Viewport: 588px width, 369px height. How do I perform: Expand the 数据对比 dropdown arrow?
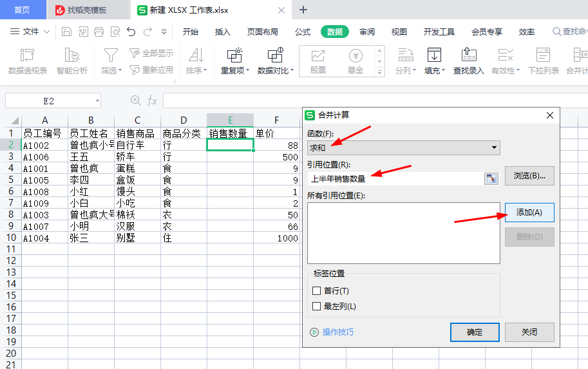(292, 70)
